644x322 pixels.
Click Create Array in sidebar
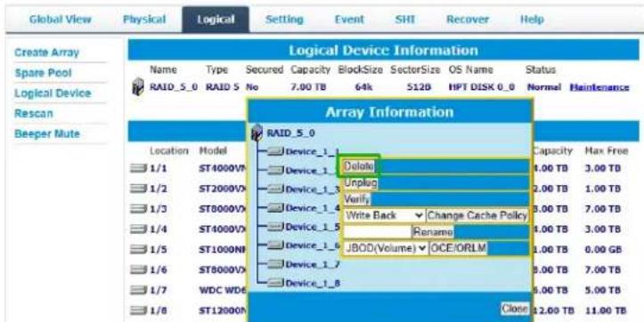pyautogui.click(x=47, y=52)
